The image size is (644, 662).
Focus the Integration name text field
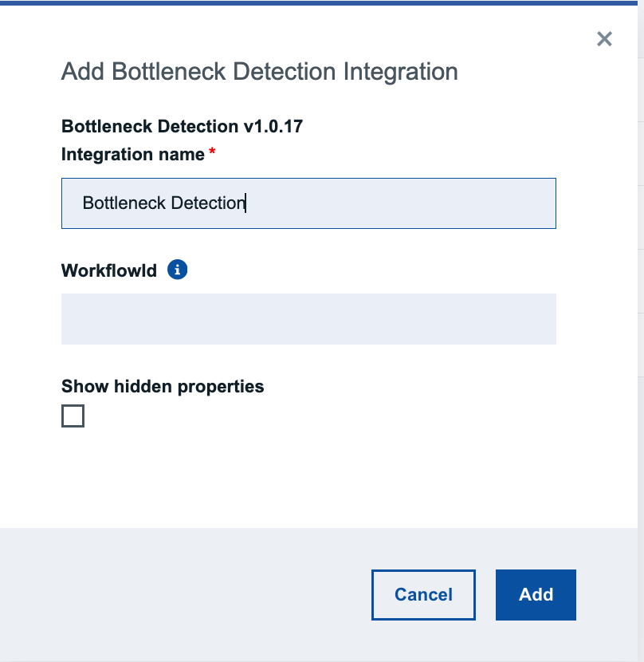(x=308, y=203)
